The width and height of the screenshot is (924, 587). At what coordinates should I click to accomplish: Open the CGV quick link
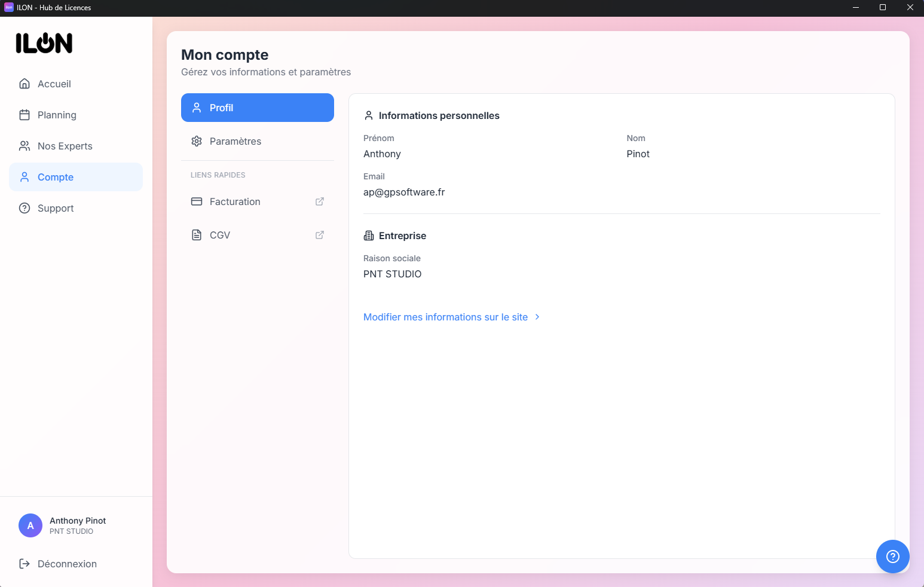coord(219,235)
